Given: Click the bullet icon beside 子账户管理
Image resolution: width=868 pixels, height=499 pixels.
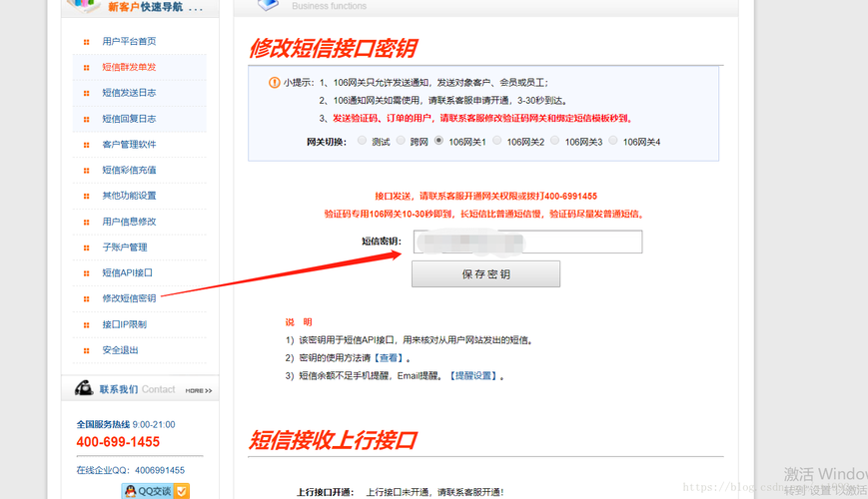Looking at the screenshot, I should [86, 248].
